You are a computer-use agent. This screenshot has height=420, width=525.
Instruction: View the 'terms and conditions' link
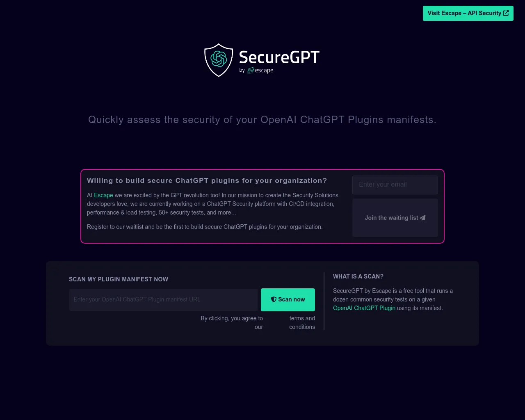302,322
